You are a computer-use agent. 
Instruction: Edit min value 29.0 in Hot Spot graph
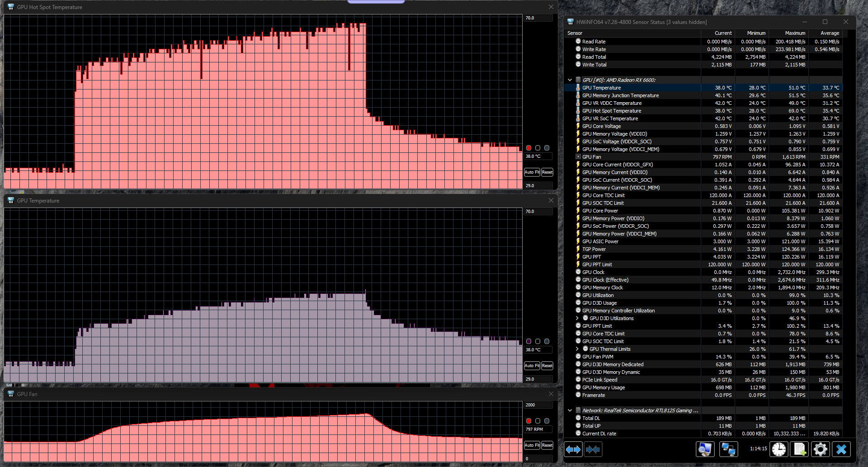[x=538, y=186]
